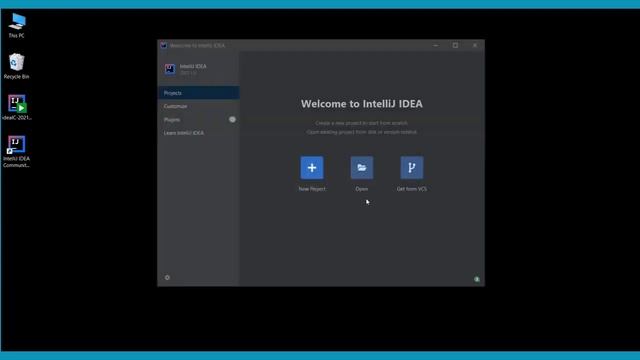Image resolution: width=640 pixels, height=360 pixels.
Task: Click the Get from VCS label
Action: (411, 189)
